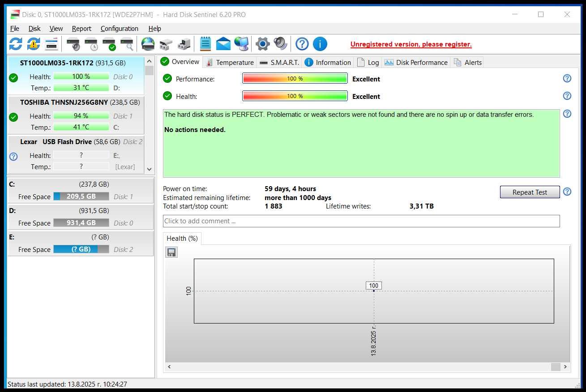Switch to the Alerts tab
This screenshot has height=392, width=586.
(x=468, y=62)
